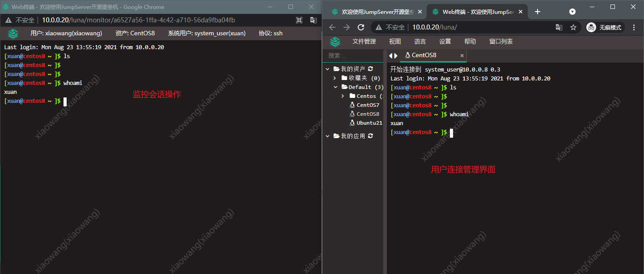This screenshot has width=644, height=274.
Task: Refresh the 我的资产 asset tree
Action: pos(369,69)
